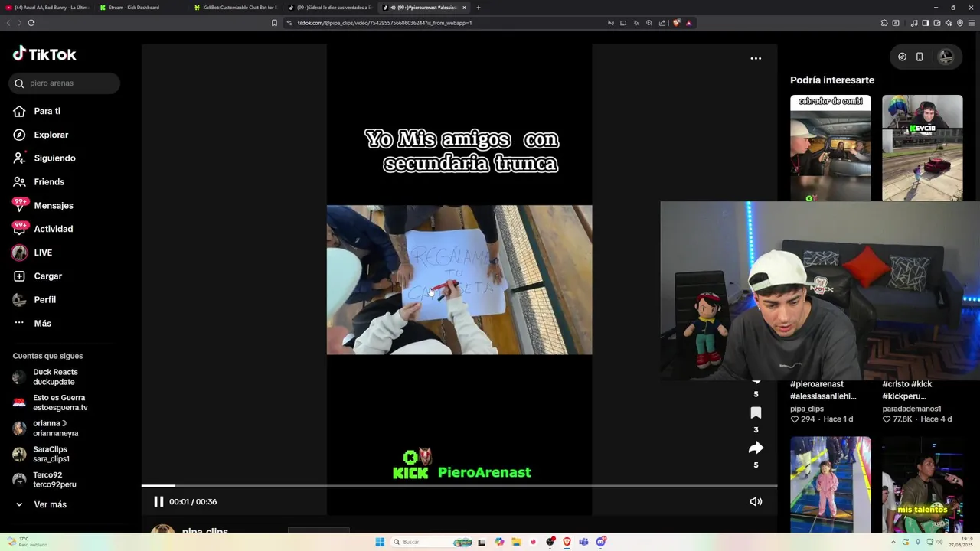Open pipa_clips author link in suggestions

coord(807,409)
